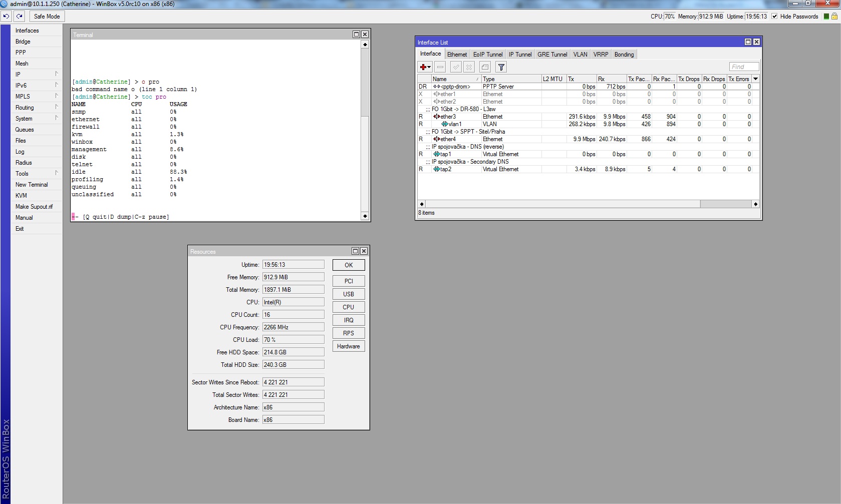Click the IRQ button

point(349,320)
